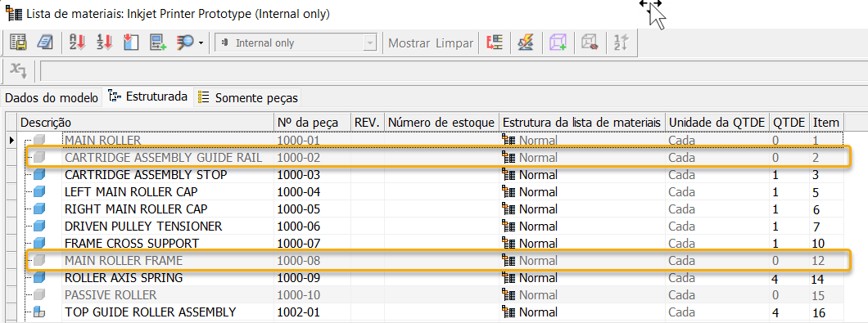Click the Unidade da QTDE column header
This screenshot has height=323, width=868.
pos(717,122)
